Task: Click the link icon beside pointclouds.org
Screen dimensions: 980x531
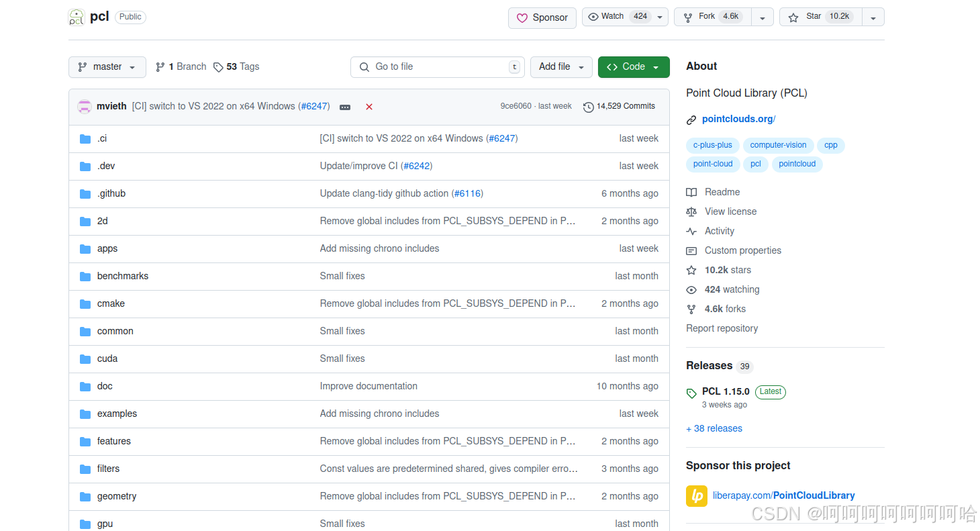Action: pyautogui.click(x=691, y=120)
